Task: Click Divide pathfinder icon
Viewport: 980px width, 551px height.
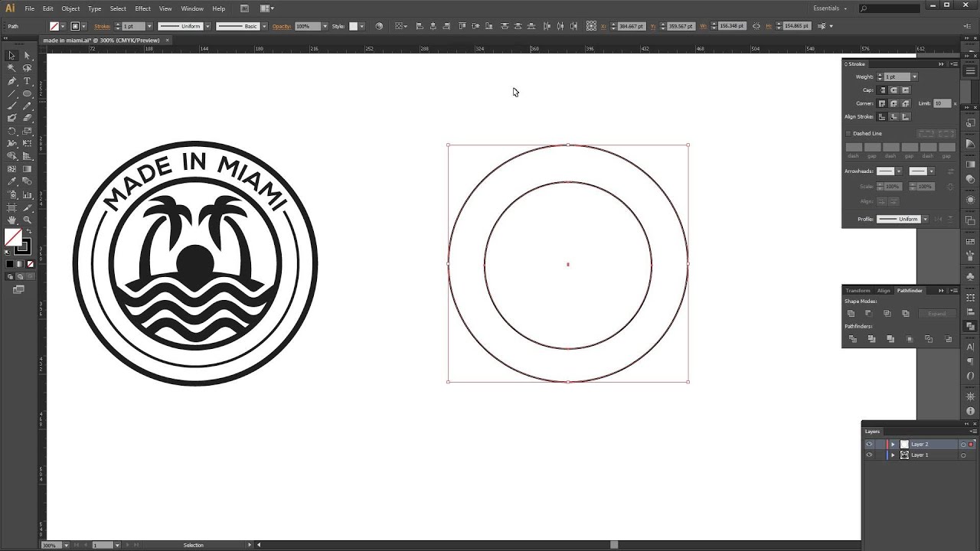Action: (853, 339)
